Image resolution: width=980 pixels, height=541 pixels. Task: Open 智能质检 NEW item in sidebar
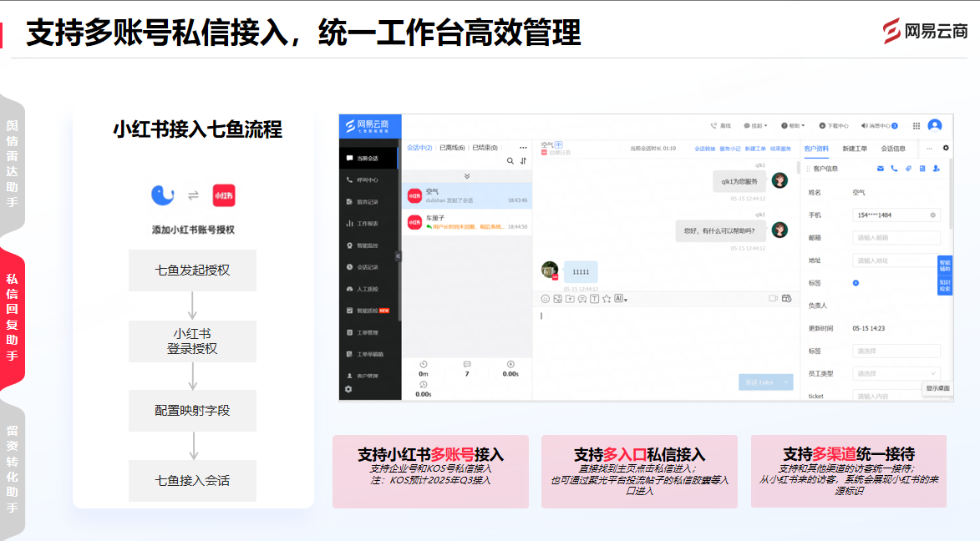coord(368,311)
